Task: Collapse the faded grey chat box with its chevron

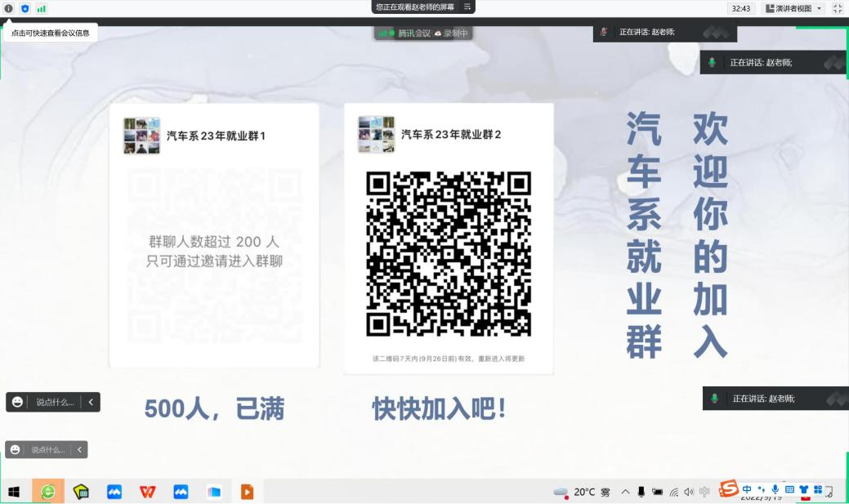Action: point(79,449)
